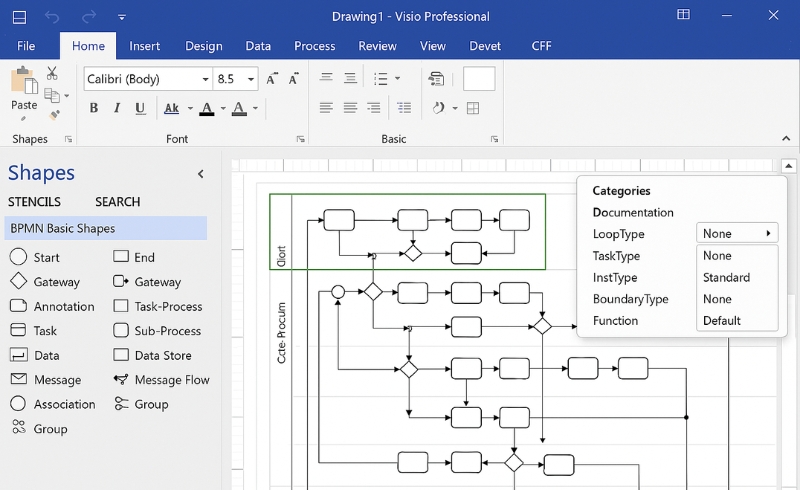Click the Cut scissors icon
Viewport: 800px width, 490px height.
click(x=52, y=74)
